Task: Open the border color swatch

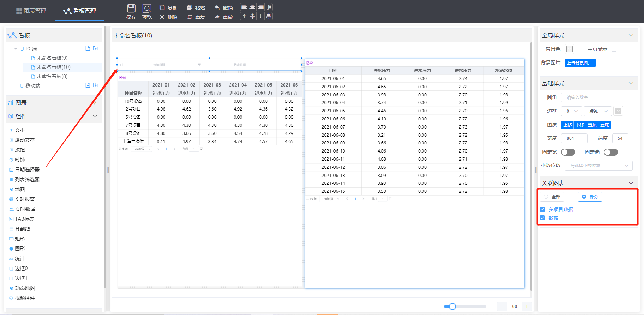Action: tap(618, 111)
